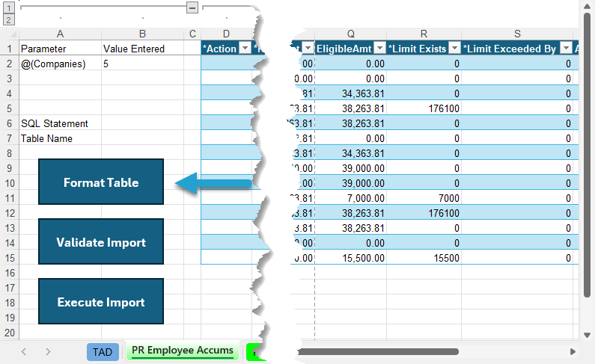Click the horizontal scrollbar thumb
Image resolution: width=595 pixels, height=364 pixels.
pyautogui.click(x=377, y=352)
